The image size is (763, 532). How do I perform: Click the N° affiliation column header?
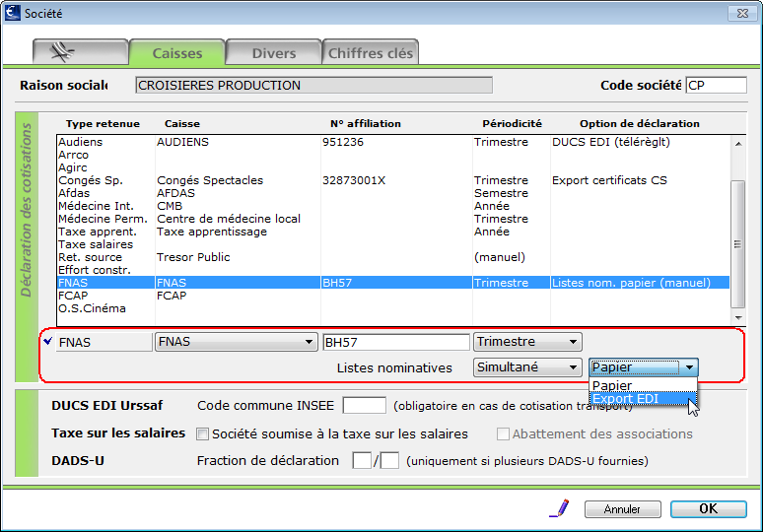(366, 123)
